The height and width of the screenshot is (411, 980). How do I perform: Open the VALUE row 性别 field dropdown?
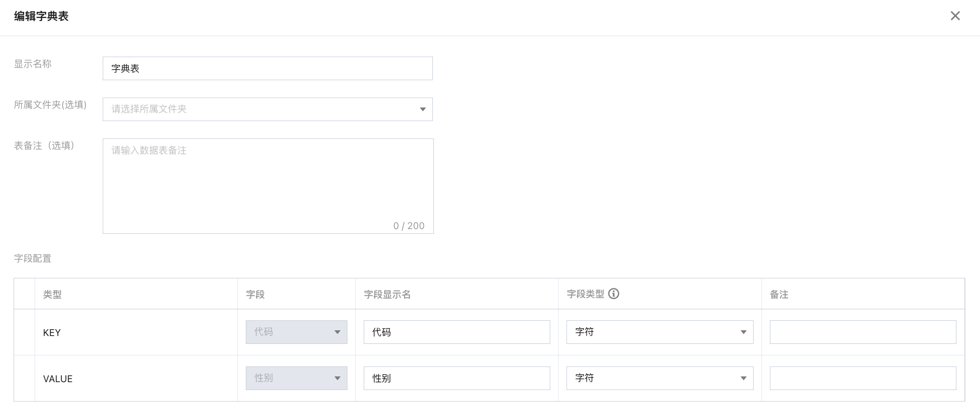pos(296,378)
